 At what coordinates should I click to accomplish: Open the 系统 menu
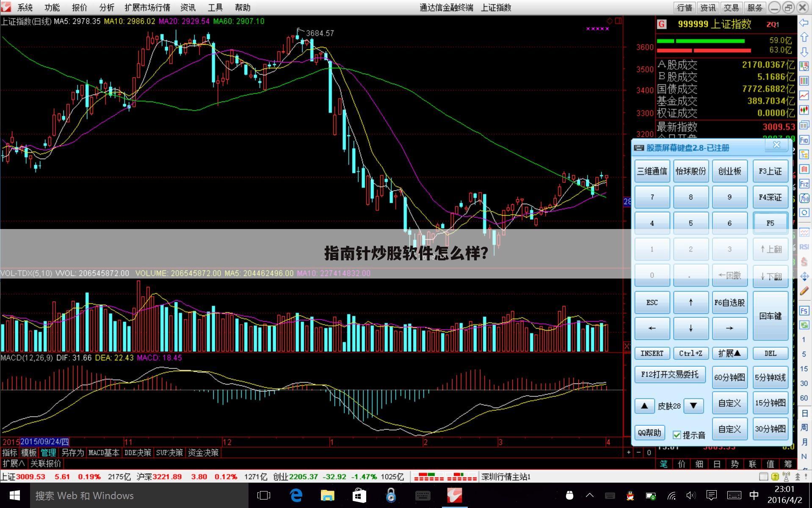25,8
